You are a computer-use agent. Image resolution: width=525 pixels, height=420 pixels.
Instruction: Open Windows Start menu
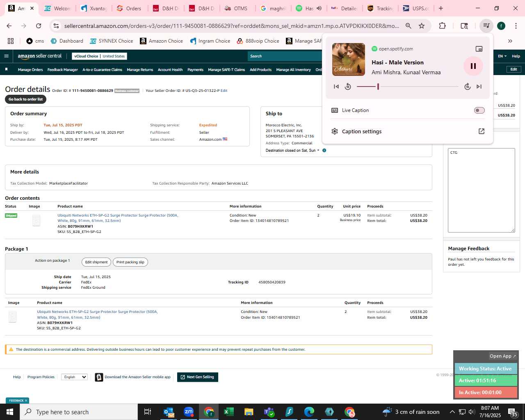[x=10, y=412]
